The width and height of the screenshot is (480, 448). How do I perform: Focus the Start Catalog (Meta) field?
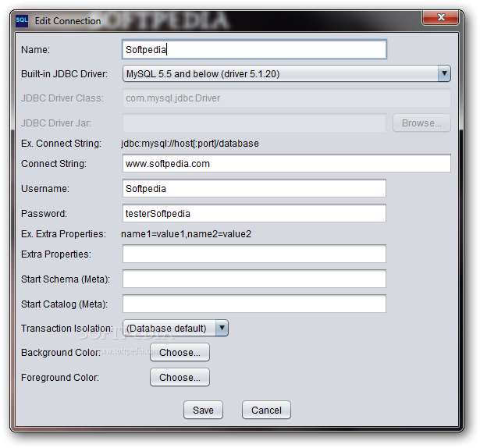click(254, 304)
